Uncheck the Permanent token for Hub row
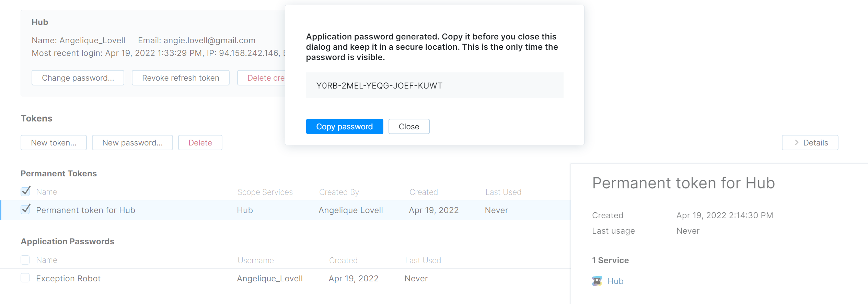 click(x=25, y=210)
